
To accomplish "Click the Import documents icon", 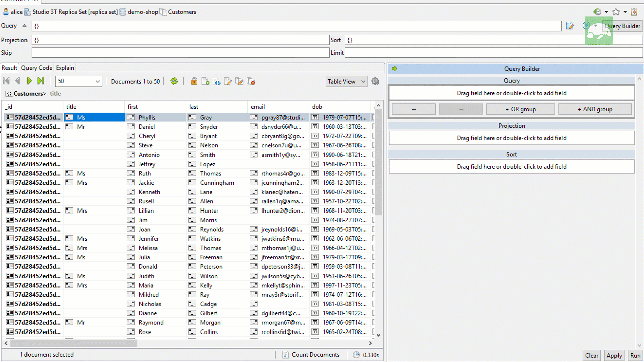I will pyautogui.click(x=217, y=82).
